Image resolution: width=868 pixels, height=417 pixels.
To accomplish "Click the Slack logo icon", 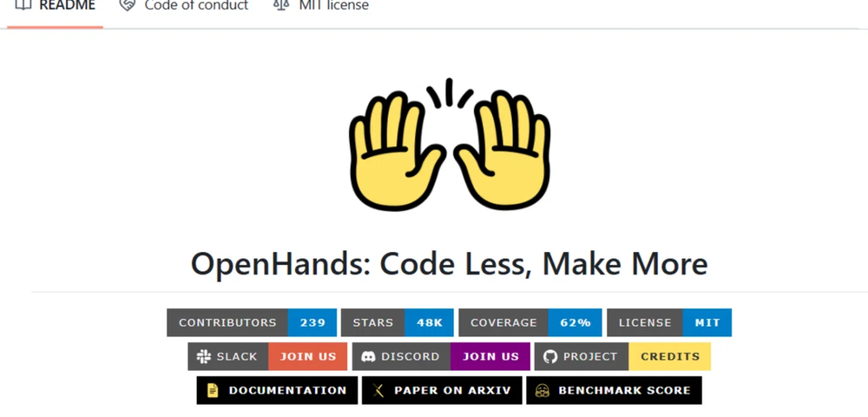I will coord(204,357).
